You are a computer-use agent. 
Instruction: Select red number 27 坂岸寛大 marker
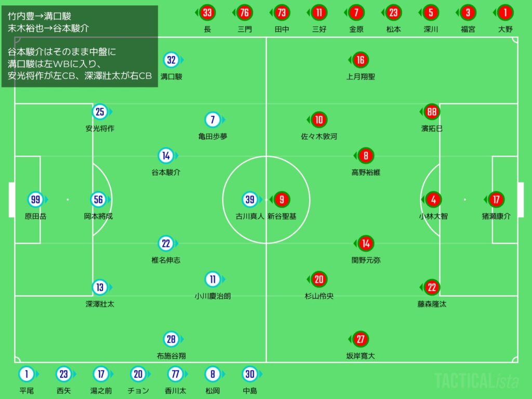pyautogui.click(x=361, y=340)
